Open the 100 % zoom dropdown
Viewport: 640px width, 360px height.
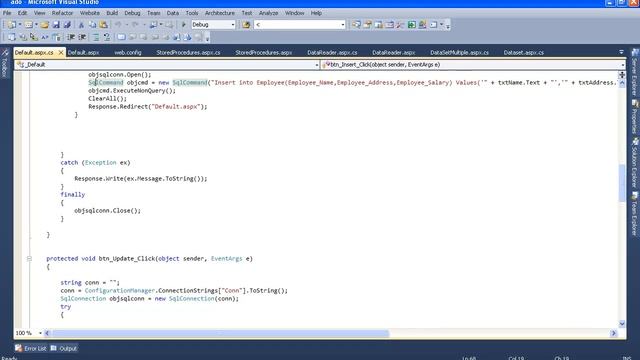[40, 333]
